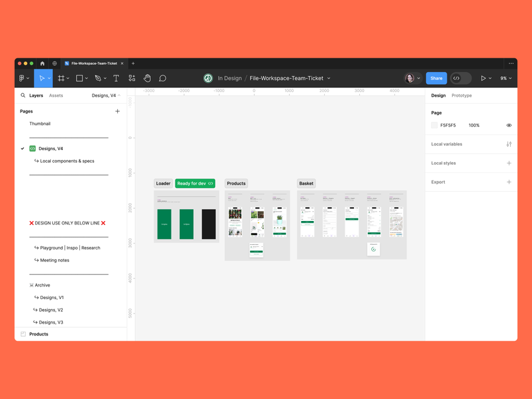Screen dimensions: 532x399
Task: Select the Shape tool
Action: [79, 78]
